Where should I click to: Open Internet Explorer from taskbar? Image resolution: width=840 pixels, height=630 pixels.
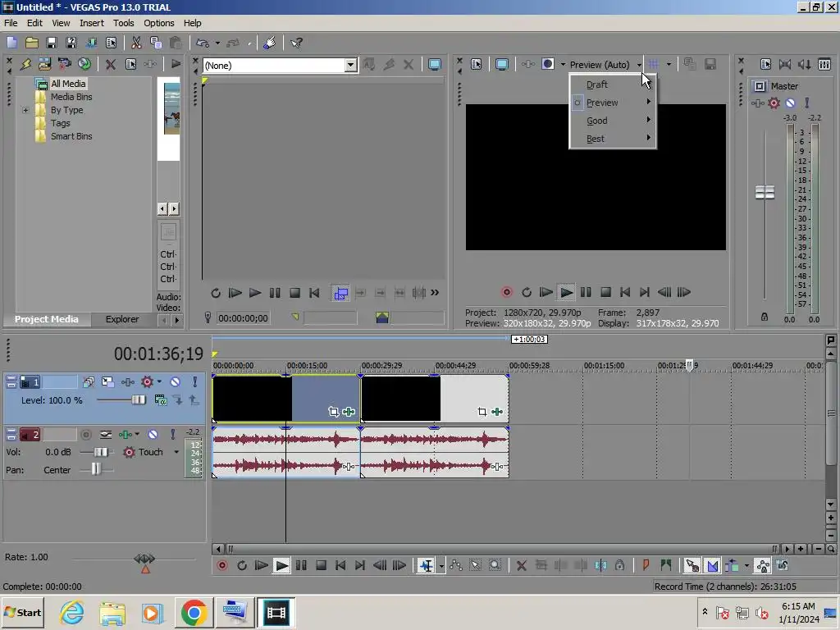click(x=72, y=612)
